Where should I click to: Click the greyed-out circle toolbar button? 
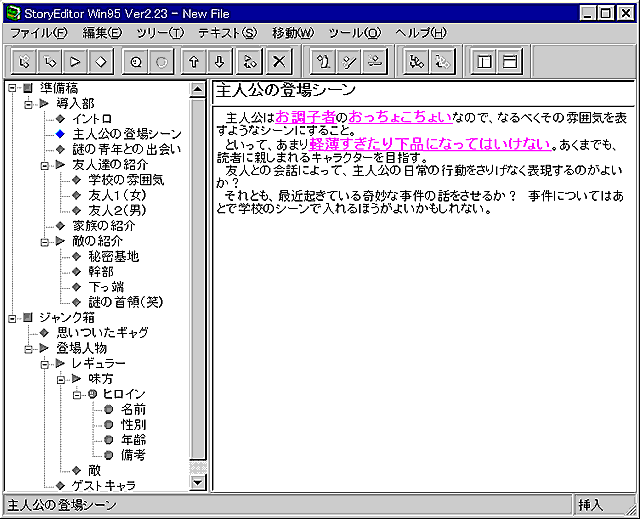pos(162,62)
